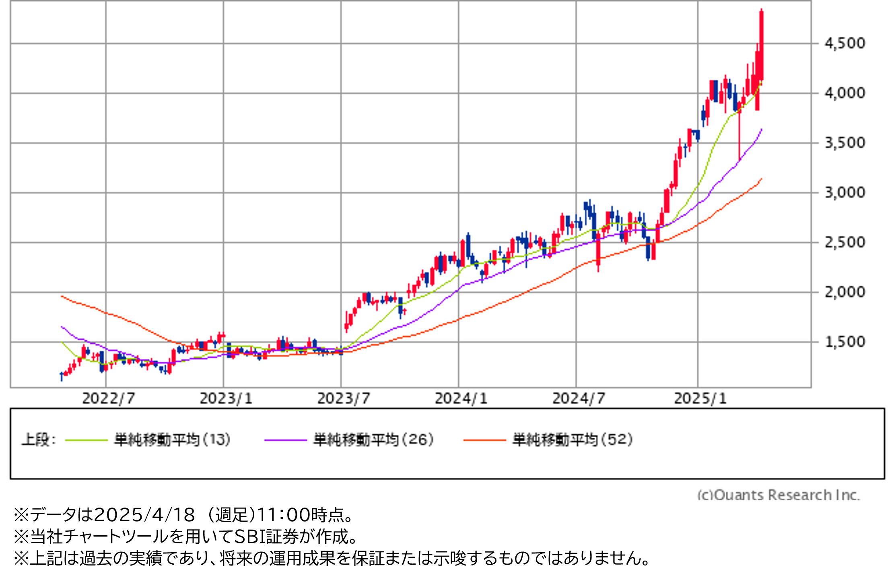Click the tallest red candlestick at chart peak

click(761, 44)
